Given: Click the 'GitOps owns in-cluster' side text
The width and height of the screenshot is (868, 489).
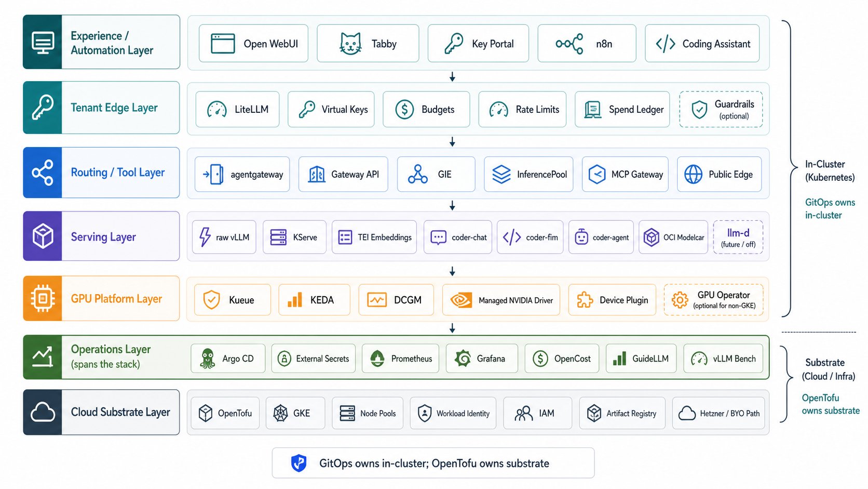Looking at the screenshot, I should coord(830,208).
